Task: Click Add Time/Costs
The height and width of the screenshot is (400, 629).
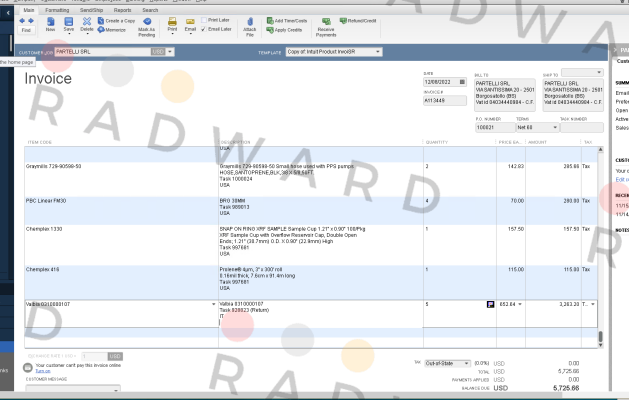Action: pos(287,20)
